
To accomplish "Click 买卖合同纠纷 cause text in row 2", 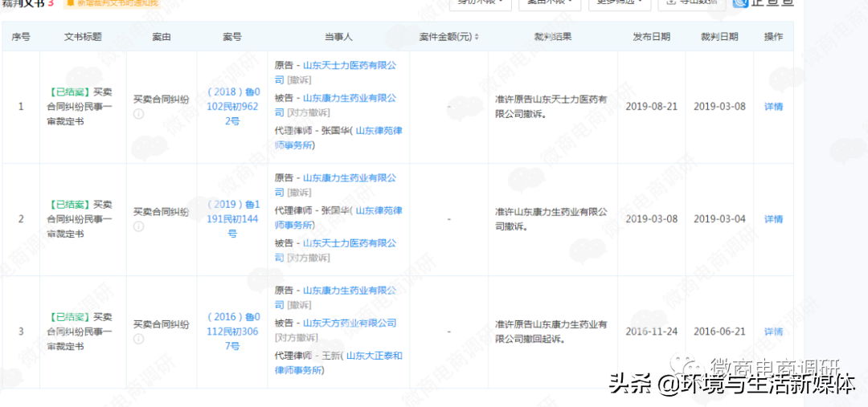I will [161, 212].
